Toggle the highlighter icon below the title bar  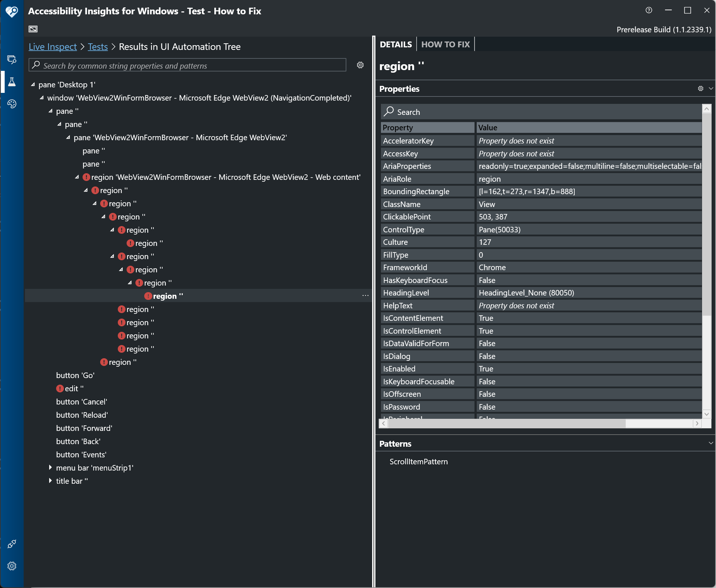point(33,28)
